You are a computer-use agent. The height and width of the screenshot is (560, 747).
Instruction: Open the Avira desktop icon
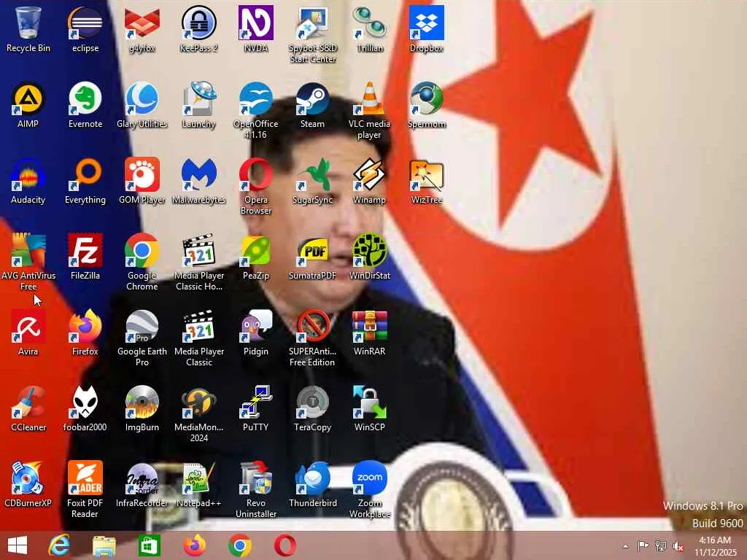(x=28, y=332)
